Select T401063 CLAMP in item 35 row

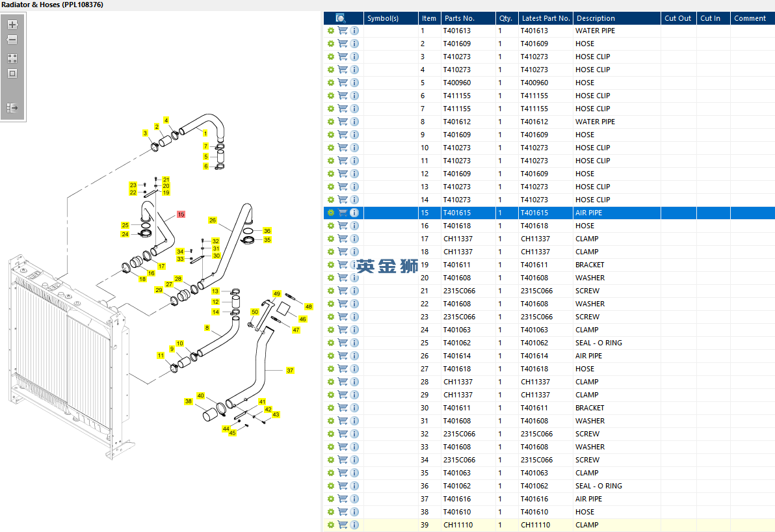457,473
